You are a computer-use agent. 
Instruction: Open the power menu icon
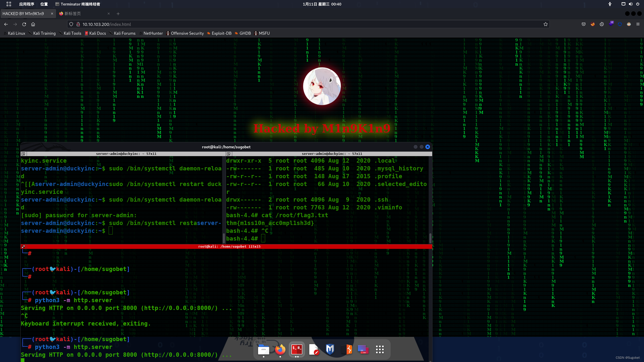pos(638,4)
